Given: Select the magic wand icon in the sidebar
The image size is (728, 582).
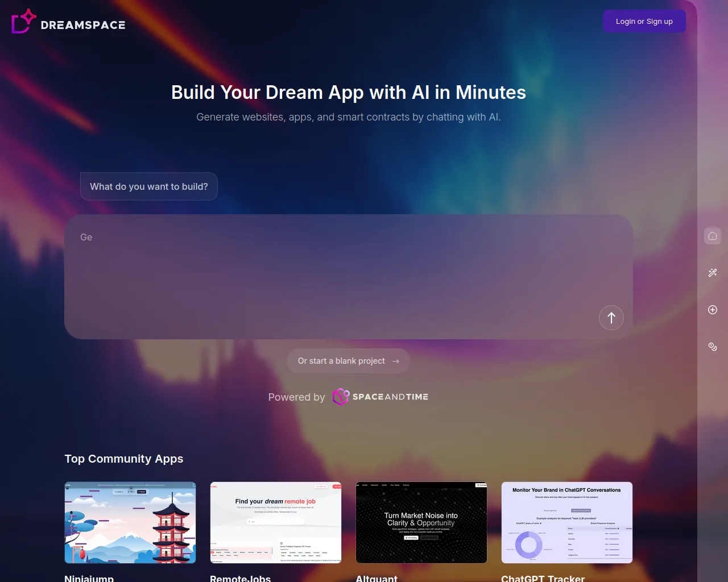Looking at the screenshot, I should pos(713,273).
